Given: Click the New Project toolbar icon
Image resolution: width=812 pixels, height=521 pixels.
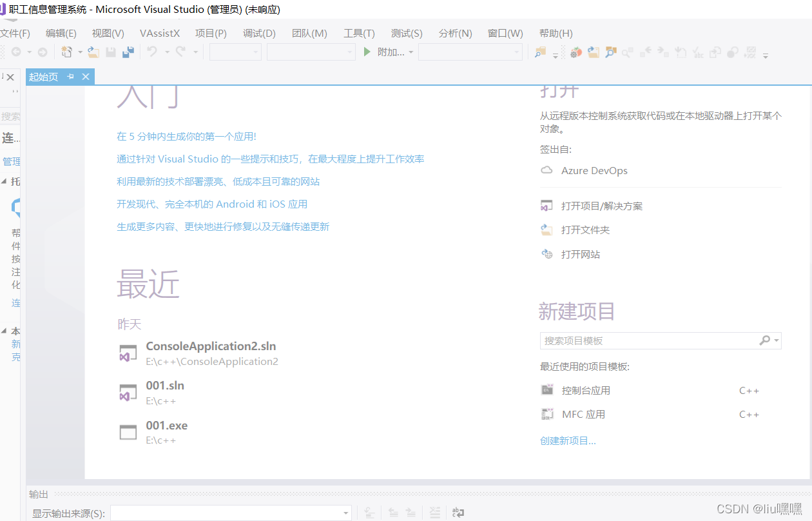Looking at the screenshot, I should click(66, 52).
